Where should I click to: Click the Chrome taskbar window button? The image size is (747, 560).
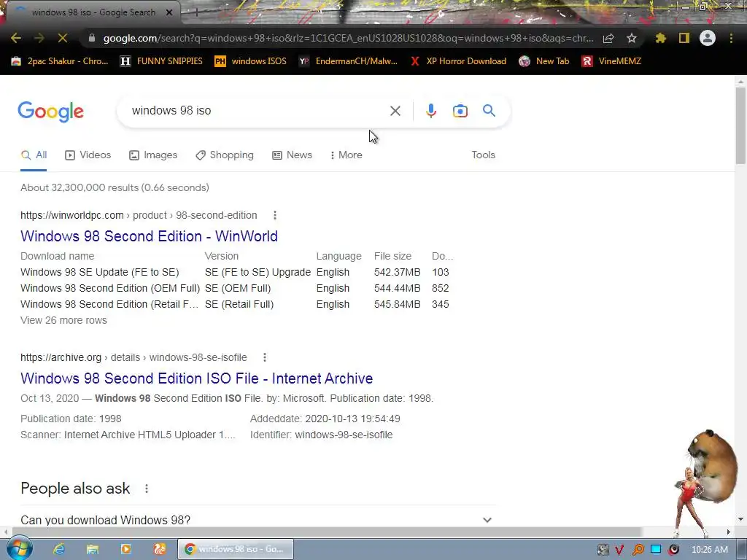tap(236, 549)
